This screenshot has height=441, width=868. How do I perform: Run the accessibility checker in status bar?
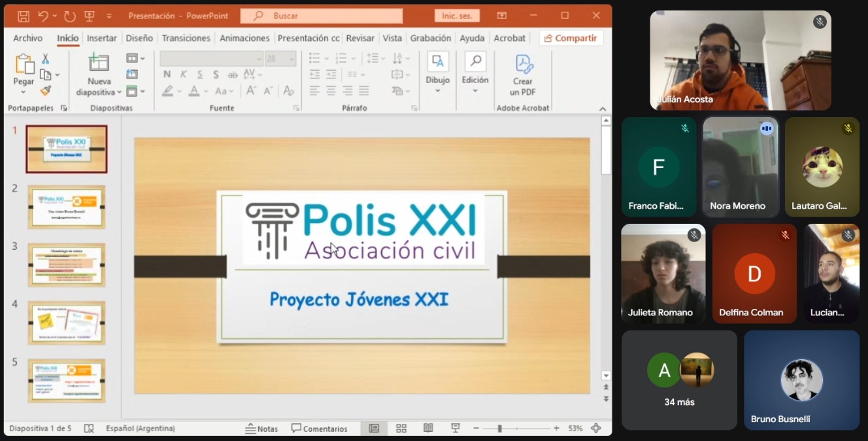pyautogui.click(x=89, y=429)
